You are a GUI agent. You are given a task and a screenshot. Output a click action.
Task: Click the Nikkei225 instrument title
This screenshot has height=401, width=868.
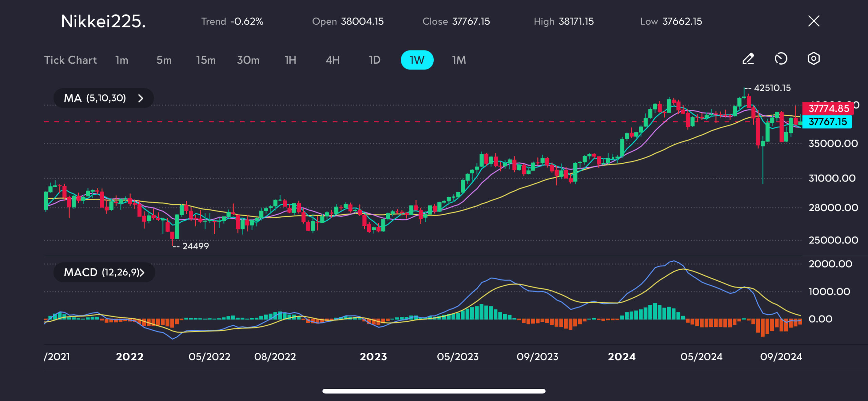(x=103, y=21)
